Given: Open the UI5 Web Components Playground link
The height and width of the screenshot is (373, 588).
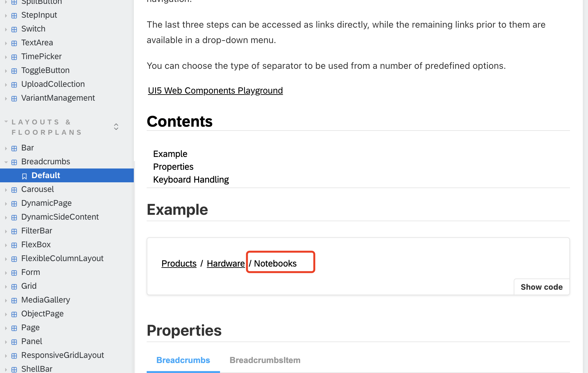Looking at the screenshot, I should pos(215,91).
